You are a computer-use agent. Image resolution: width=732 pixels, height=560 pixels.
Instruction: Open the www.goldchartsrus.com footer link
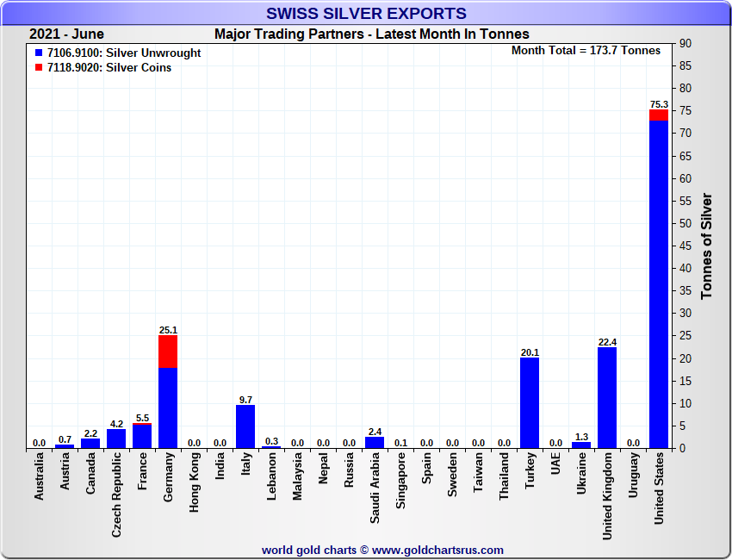coord(437,550)
